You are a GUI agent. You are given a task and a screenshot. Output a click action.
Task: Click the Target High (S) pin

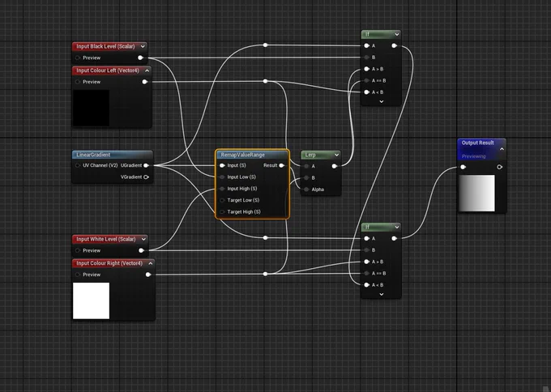(x=222, y=212)
